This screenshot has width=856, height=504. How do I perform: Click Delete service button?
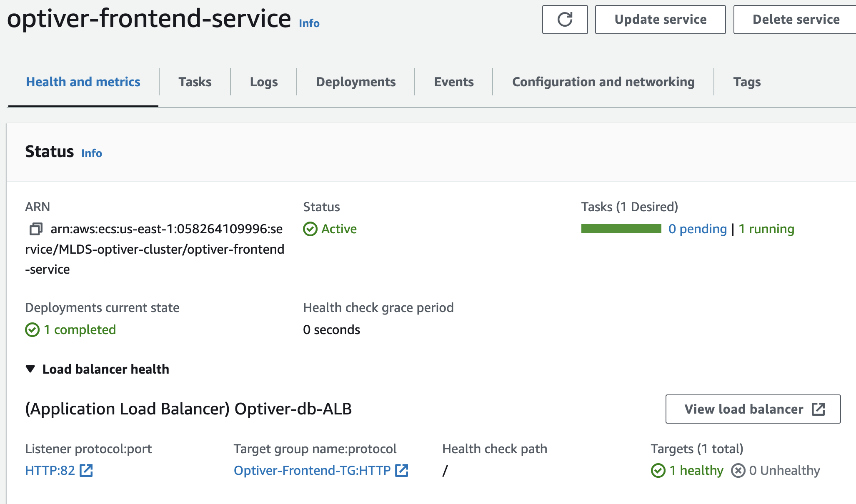pyautogui.click(x=795, y=20)
